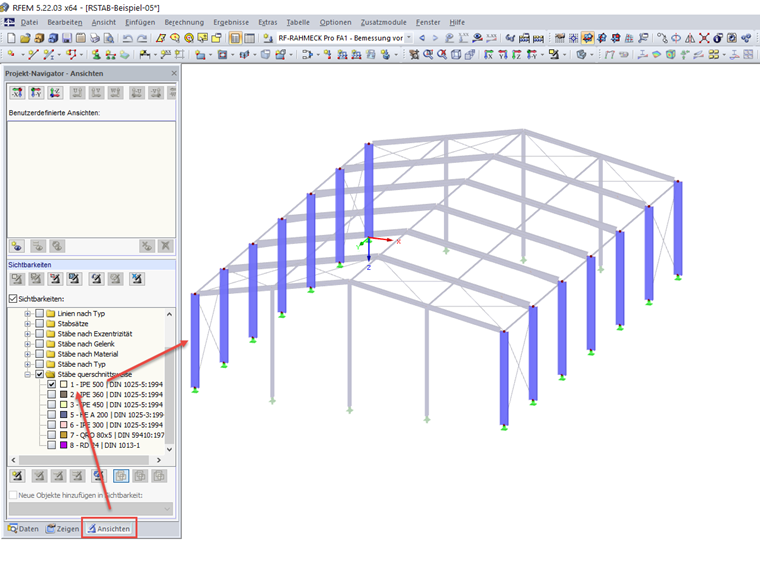Open the Ergebnisse menu
This screenshot has width=760, height=570.
click(x=231, y=22)
